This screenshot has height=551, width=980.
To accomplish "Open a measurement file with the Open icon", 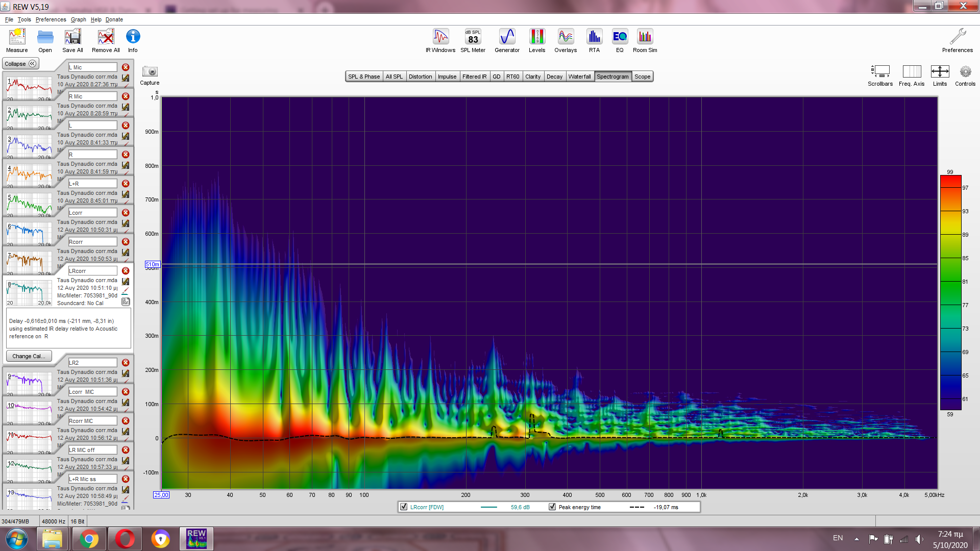I will coord(45,40).
